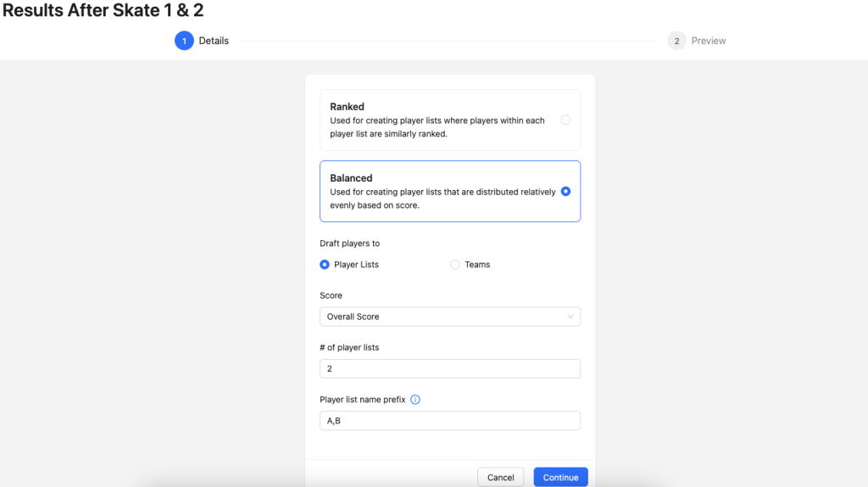
Task: Click the Results After Skate page title
Action: click(x=103, y=11)
